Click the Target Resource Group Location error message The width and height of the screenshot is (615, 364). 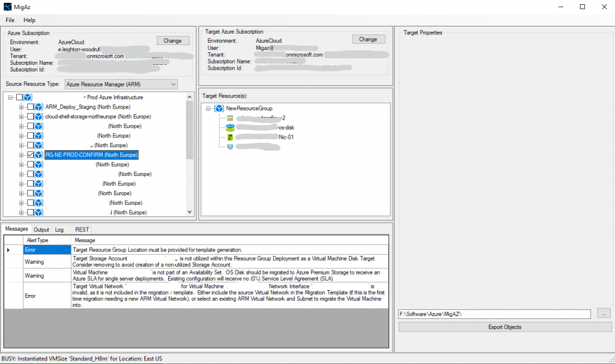230,250
